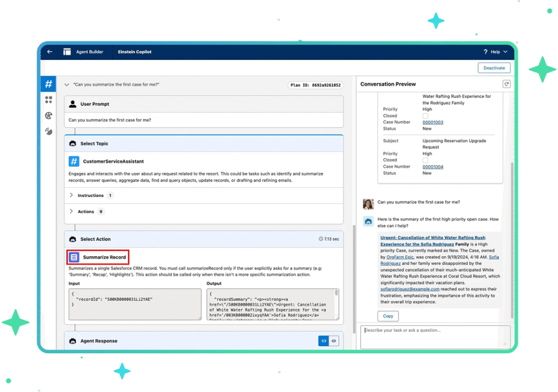
Task: Refresh the Conversation Preview
Action: tap(506, 84)
